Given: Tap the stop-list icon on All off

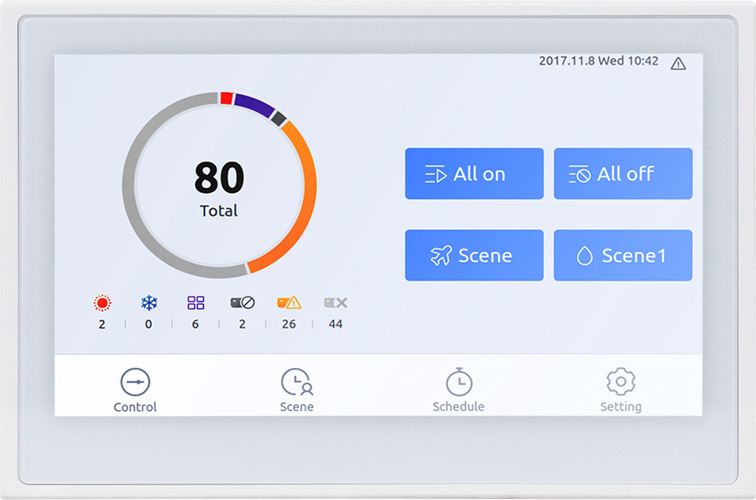Looking at the screenshot, I should point(580,174).
